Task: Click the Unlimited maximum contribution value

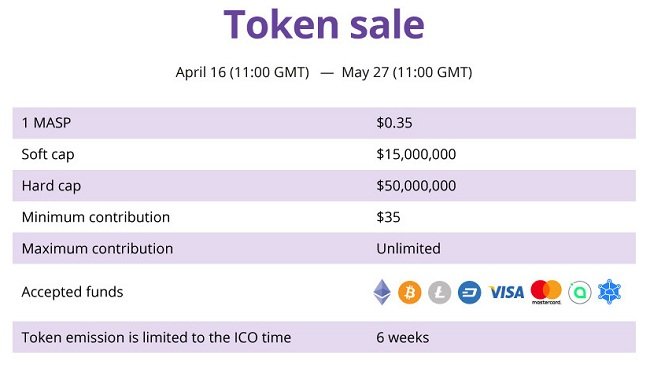Action: click(x=408, y=249)
